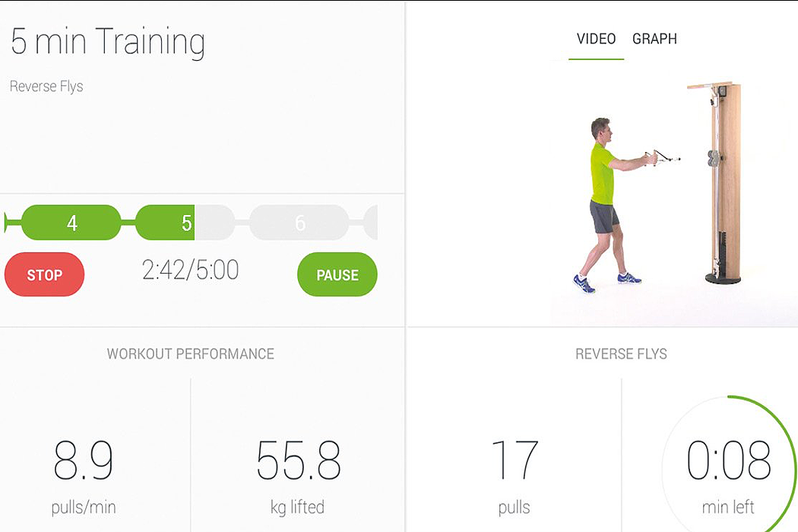Viewport: 798px width, 532px height.
Task: Pause the workout with the PAUSE button
Action: (x=337, y=274)
